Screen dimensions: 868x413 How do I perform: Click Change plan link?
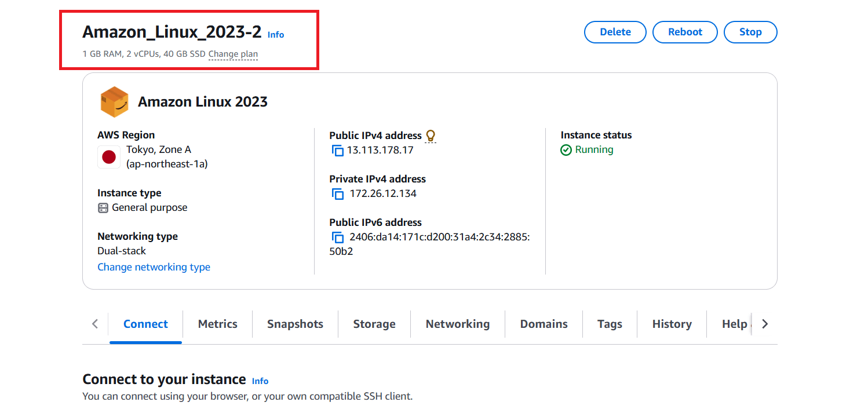(233, 54)
